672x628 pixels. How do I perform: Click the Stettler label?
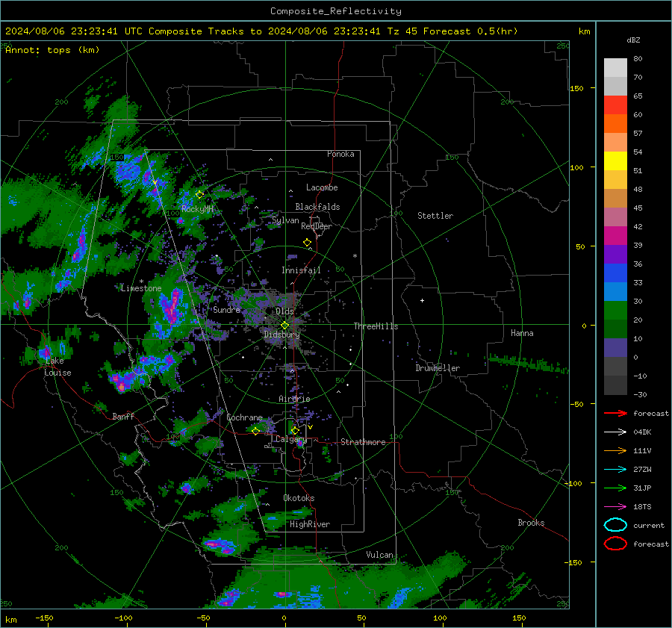click(x=435, y=216)
